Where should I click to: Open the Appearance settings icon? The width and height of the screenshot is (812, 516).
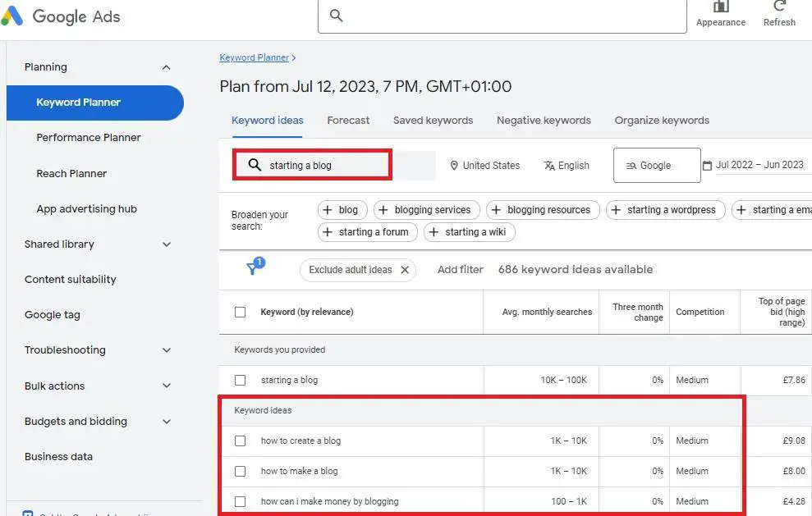tap(721, 7)
